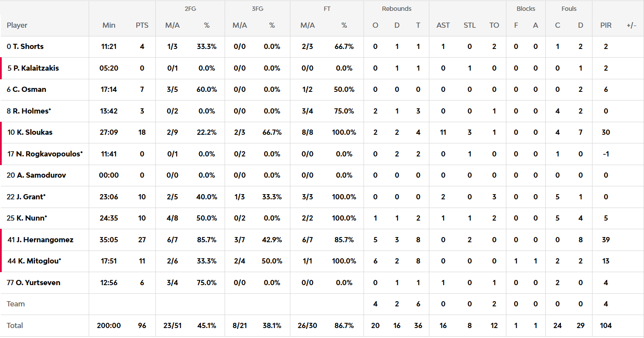Click K. Sloukas player name

(35, 132)
